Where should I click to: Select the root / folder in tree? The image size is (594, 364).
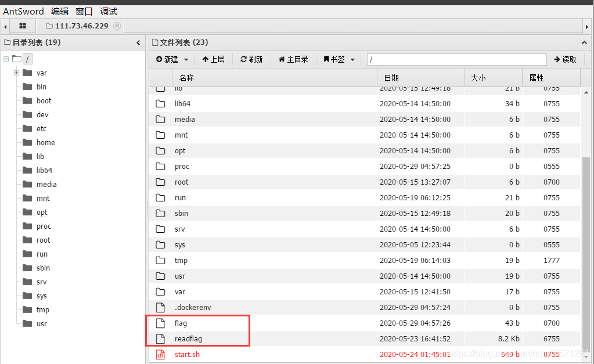(x=27, y=59)
